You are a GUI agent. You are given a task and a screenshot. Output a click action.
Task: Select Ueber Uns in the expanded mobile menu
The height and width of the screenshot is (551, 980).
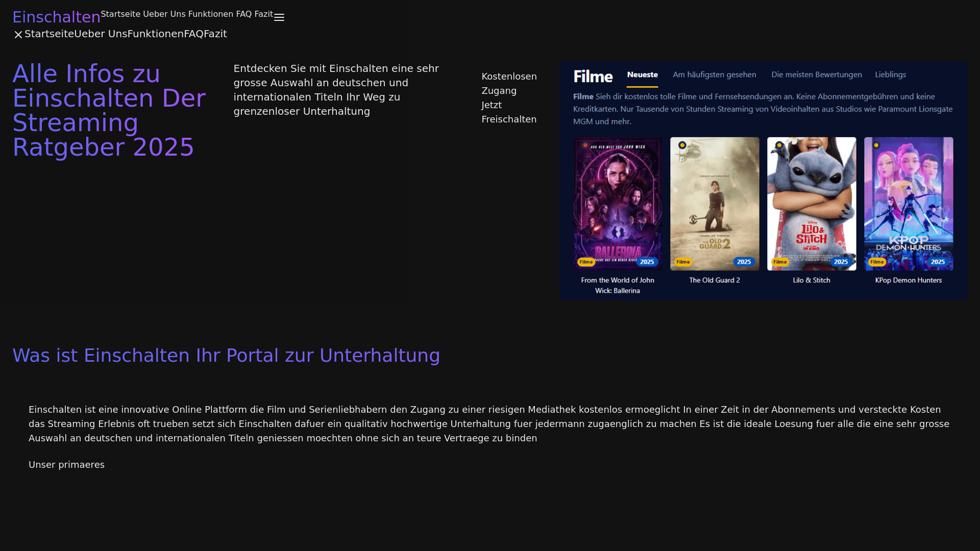tap(101, 34)
